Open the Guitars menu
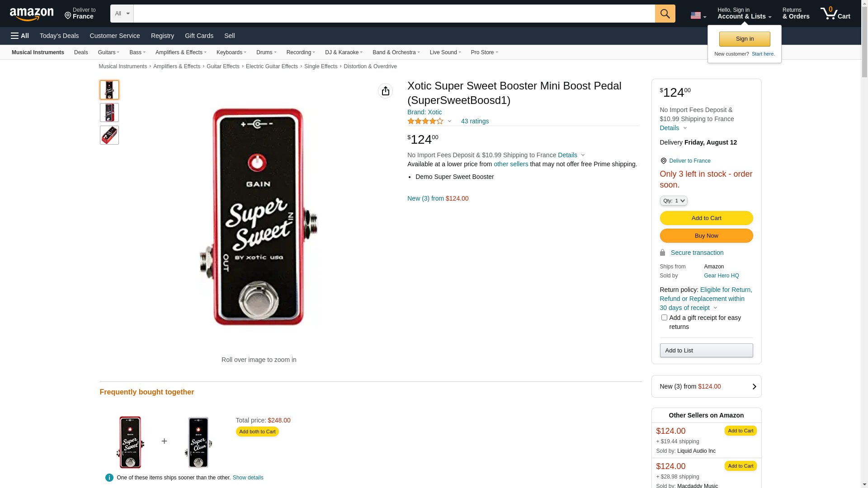The height and width of the screenshot is (488, 868). tap(108, 52)
